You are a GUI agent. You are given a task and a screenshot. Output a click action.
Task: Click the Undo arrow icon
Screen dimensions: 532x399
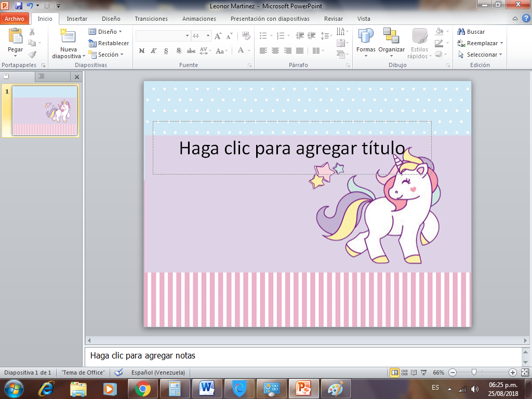point(30,6)
